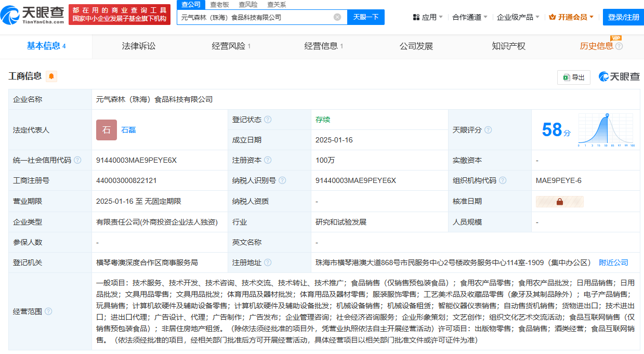The width and height of the screenshot is (644, 354).
Task: Open help icon next to 纳税人识别号
Action: coord(282,180)
